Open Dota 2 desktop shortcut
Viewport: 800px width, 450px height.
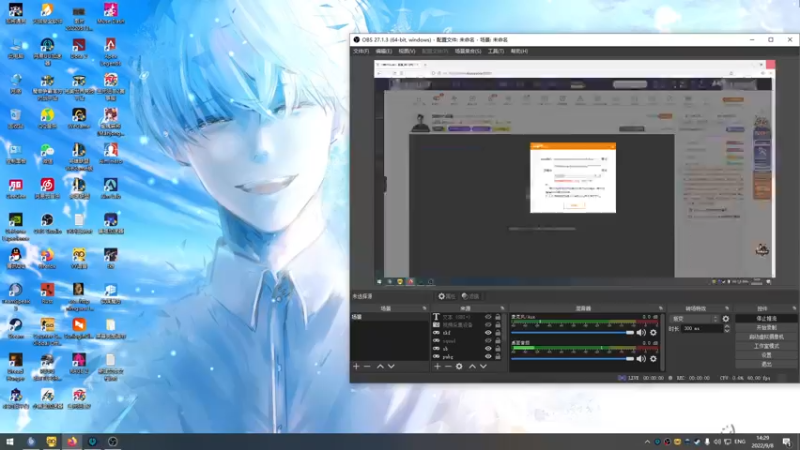pyautogui.click(x=79, y=49)
